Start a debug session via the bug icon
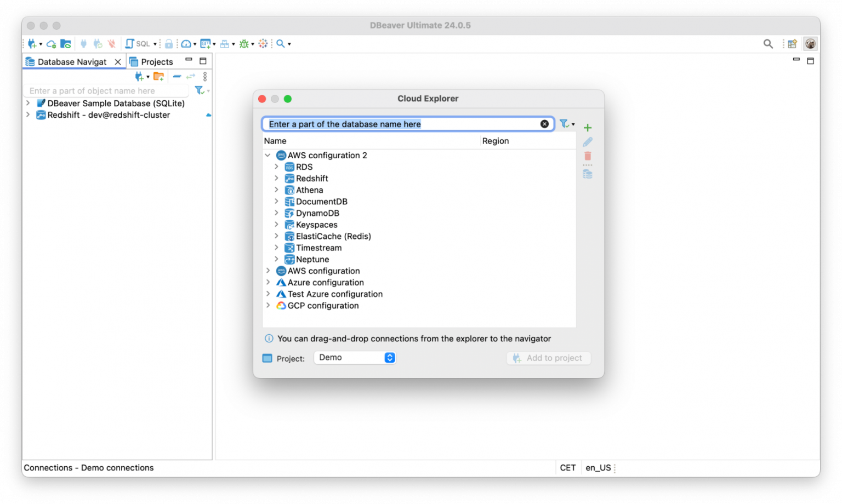Screen dimensions: 842x504 pyautogui.click(x=243, y=43)
